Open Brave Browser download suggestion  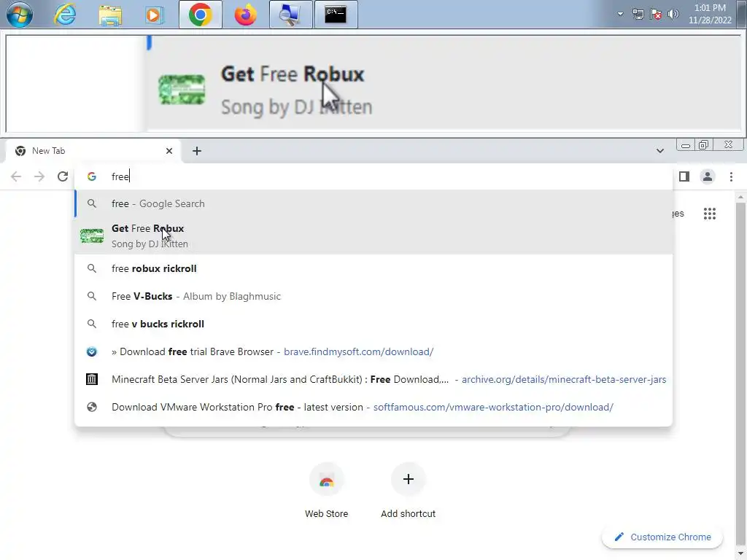(373, 351)
